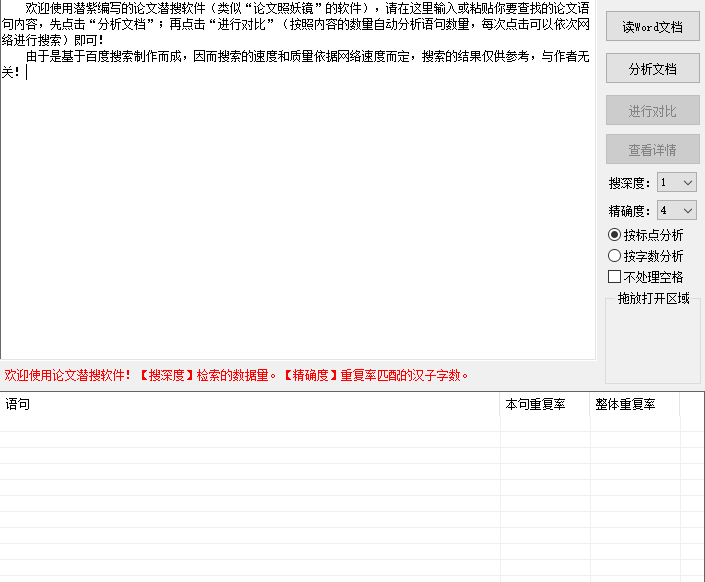Select the 按标点分析 radio button
Image resolution: width=705 pixels, height=582 pixels.
pos(645,235)
